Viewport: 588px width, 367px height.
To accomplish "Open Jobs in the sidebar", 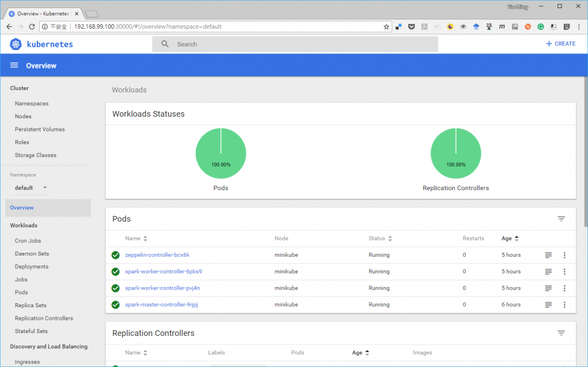I will click(x=21, y=280).
